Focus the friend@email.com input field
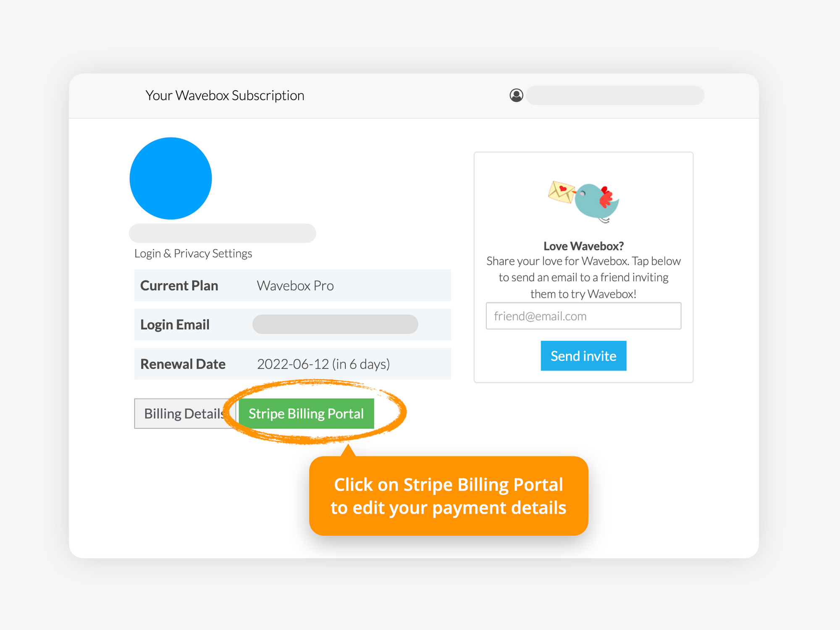840x630 pixels. (583, 316)
